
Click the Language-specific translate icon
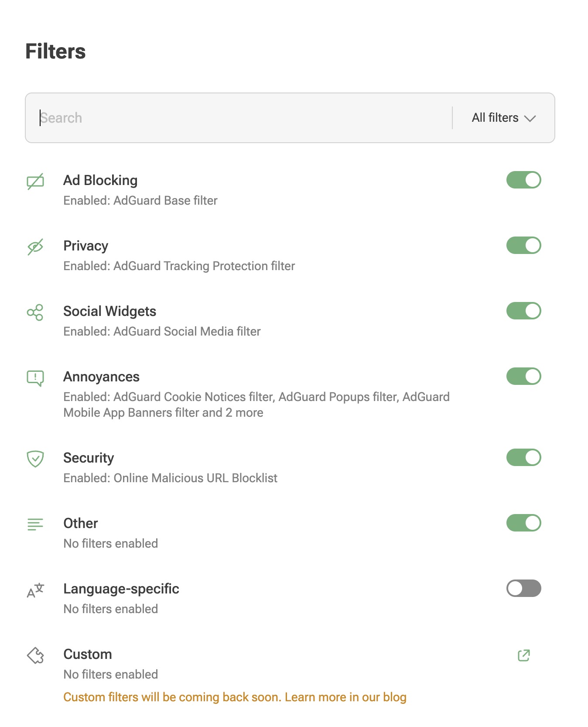pyautogui.click(x=35, y=590)
